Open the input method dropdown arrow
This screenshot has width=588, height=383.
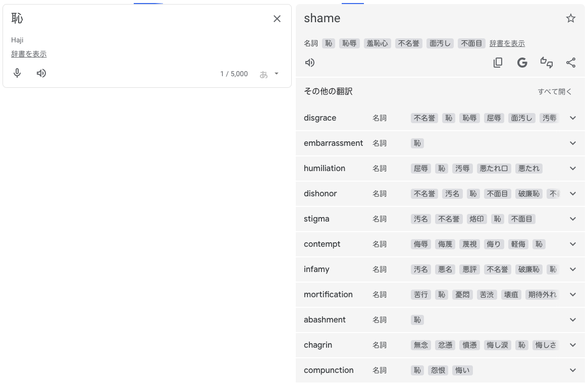tap(276, 74)
